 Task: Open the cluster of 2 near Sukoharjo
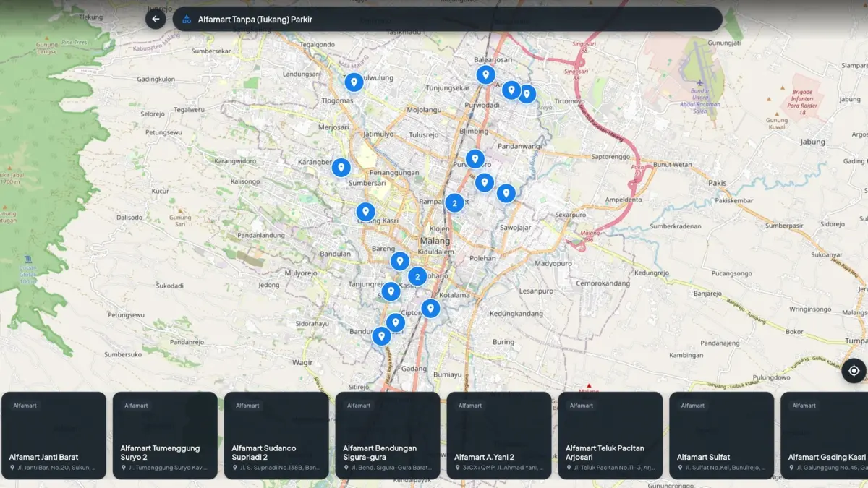tap(417, 276)
